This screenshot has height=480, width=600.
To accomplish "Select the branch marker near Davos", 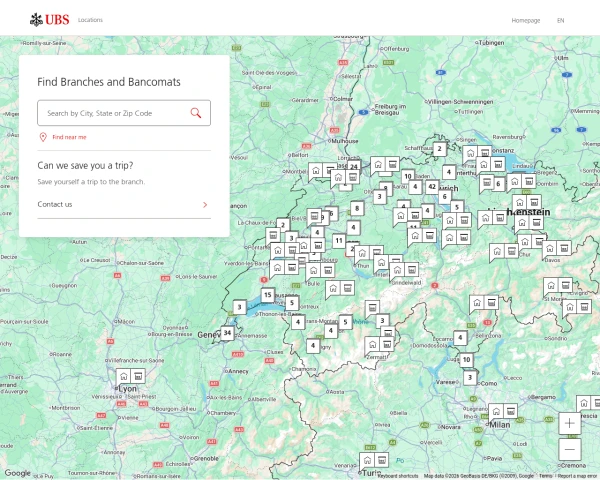I will pos(557,249).
